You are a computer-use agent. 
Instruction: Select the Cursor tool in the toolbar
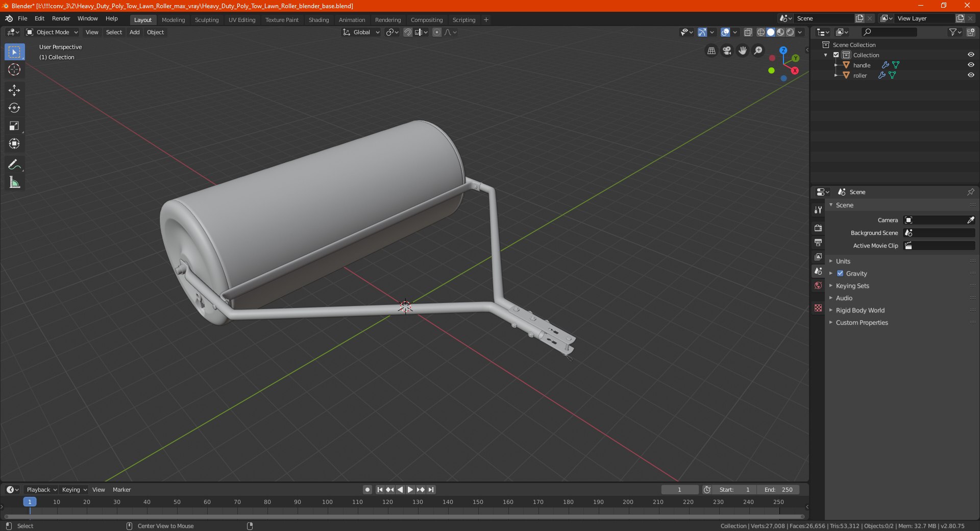pos(14,69)
